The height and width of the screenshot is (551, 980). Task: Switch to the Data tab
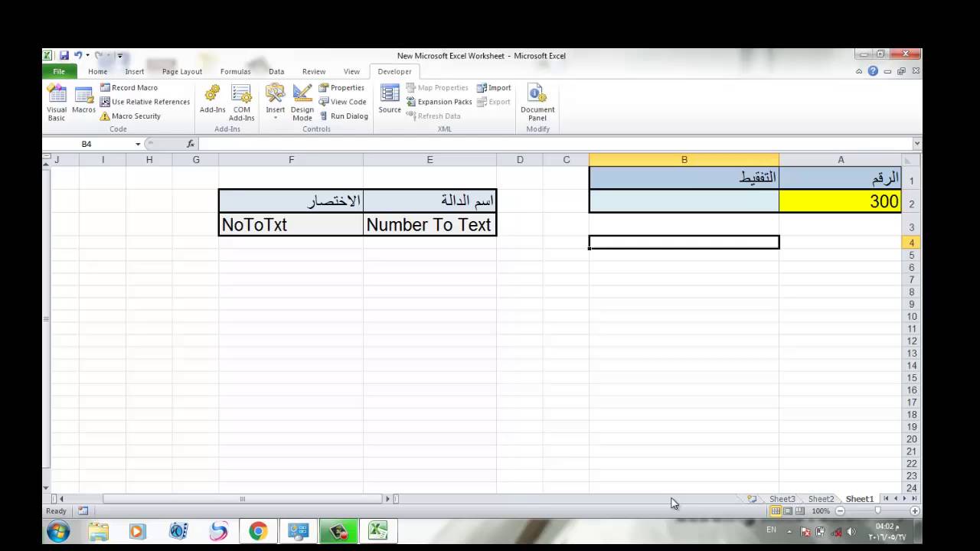[x=276, y=71]
